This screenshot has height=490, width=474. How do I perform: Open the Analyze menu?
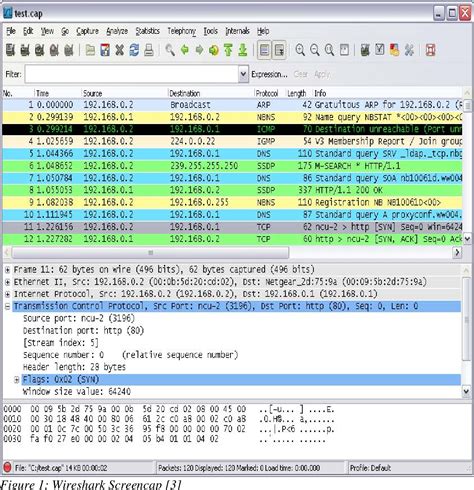(117, 31)
